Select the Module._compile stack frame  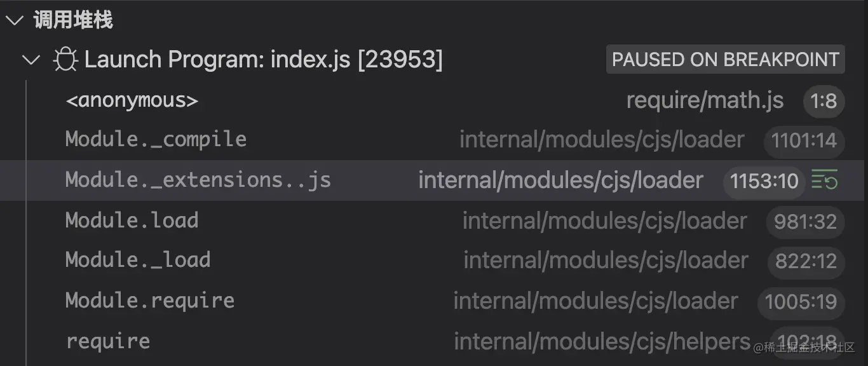click(x=156, y=140)
